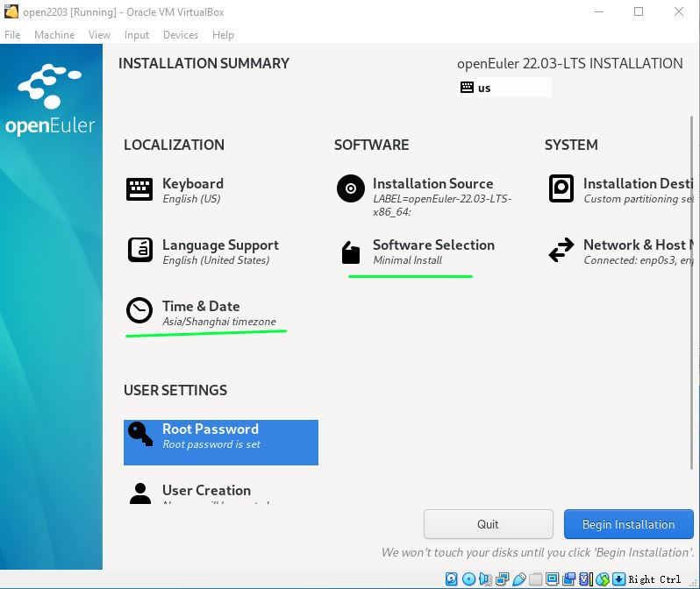Open Installation Source disc icon
Viewport: 700px width, 589px height.
click(x=351, y=188)
